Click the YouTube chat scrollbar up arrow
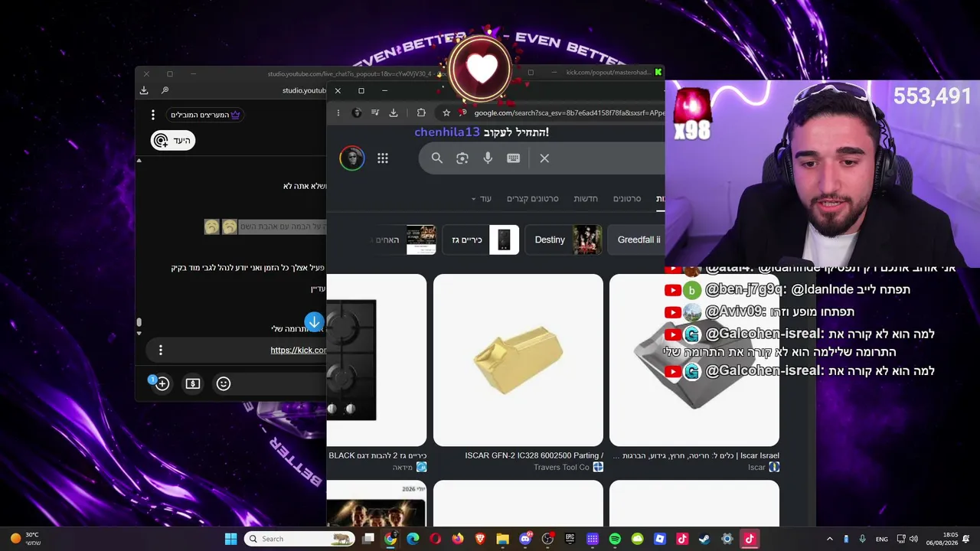 point(139,160)
